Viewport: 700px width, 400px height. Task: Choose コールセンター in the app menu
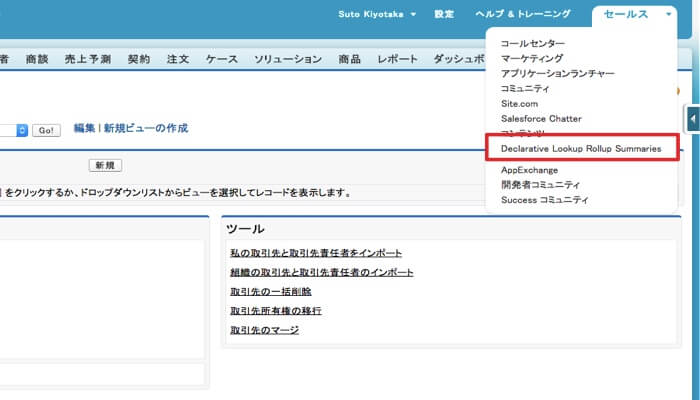click(533, 44)
